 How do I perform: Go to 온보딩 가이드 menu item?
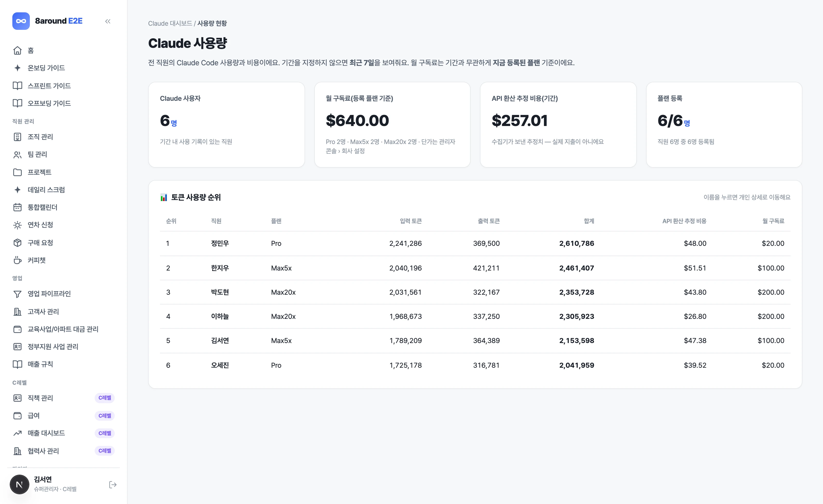64,68
